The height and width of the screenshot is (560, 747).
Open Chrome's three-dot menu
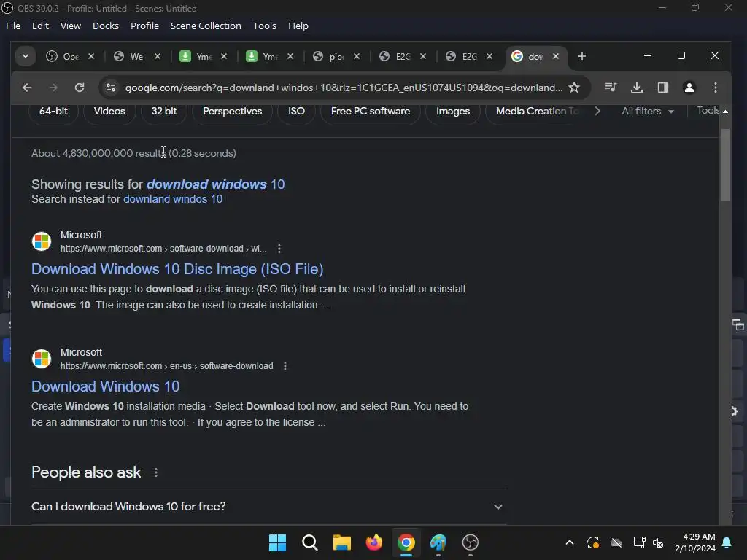(715, 87)
